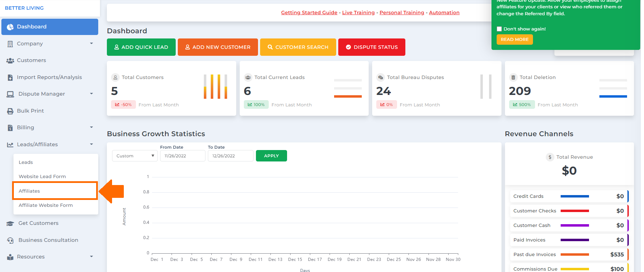Click the To Date input field
Screen dimensions: 644x272
click(231, 156)
